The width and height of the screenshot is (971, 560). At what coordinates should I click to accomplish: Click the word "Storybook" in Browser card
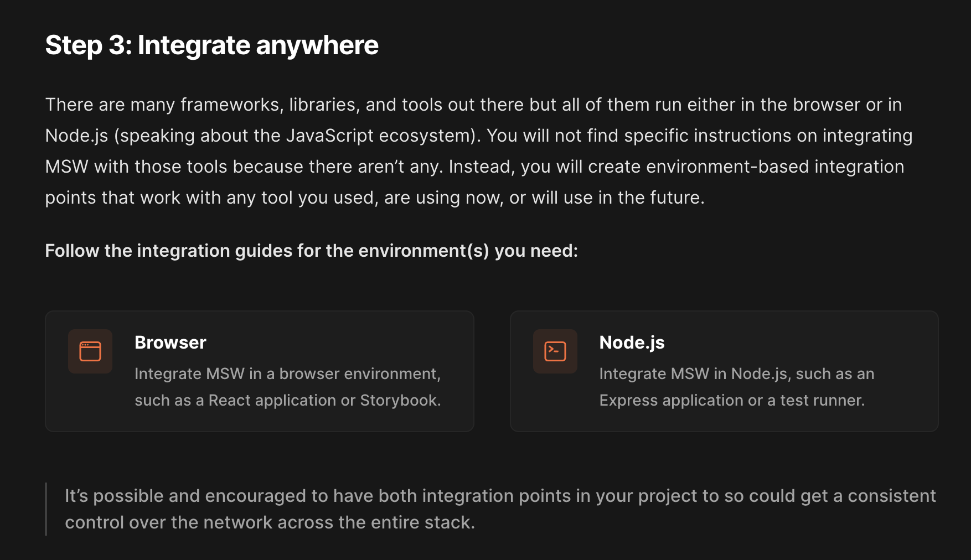(399, 401)
